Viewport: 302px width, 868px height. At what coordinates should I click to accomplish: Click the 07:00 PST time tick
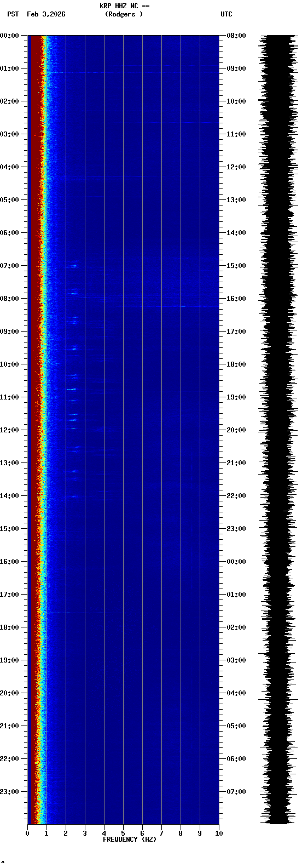tap(10, 266)
